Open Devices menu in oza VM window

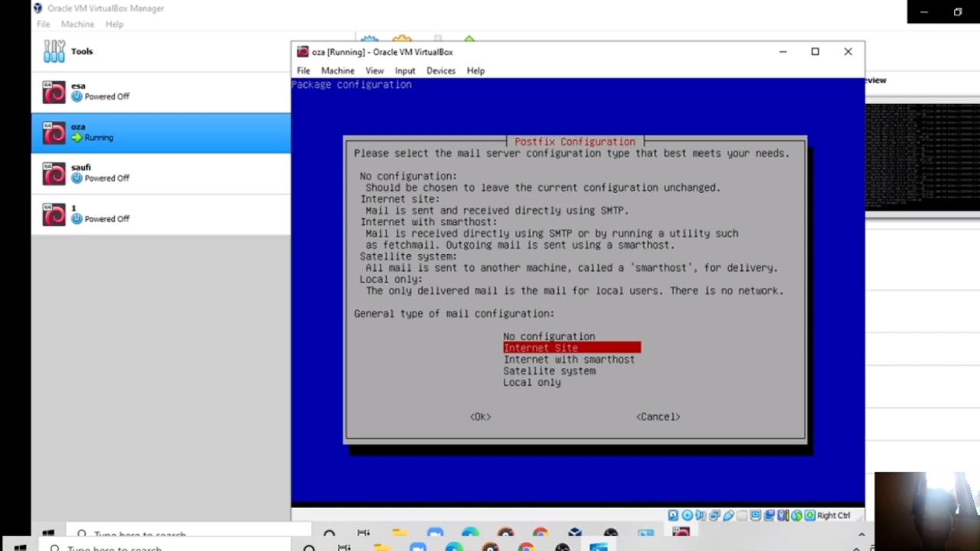click(x=441, y=70)
